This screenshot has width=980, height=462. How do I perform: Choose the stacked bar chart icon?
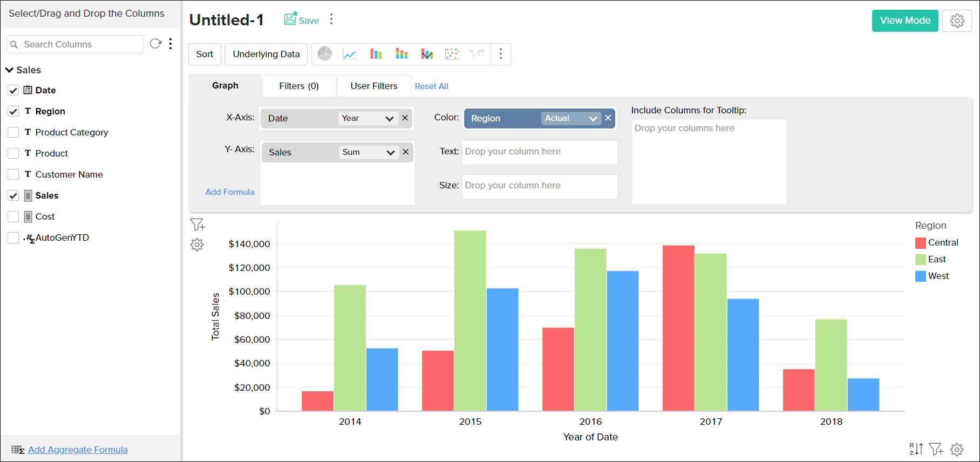[x=401, y=54]
